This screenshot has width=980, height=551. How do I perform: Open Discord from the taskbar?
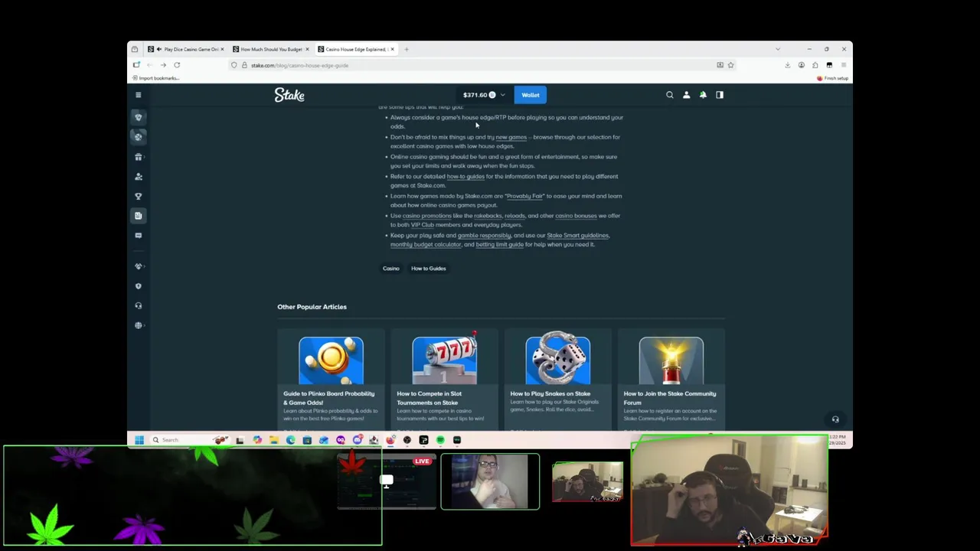pos(357,440)
